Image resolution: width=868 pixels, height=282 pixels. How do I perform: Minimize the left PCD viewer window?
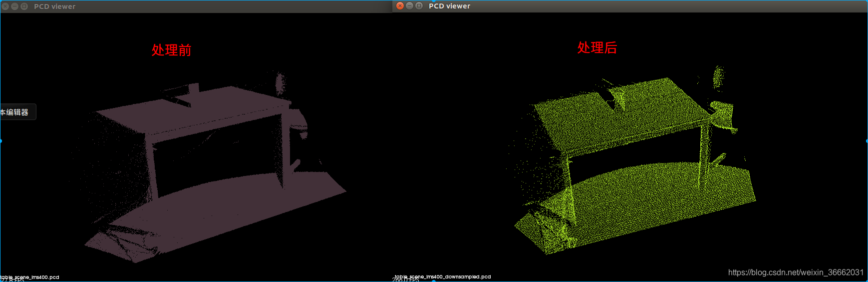point(14,6)
